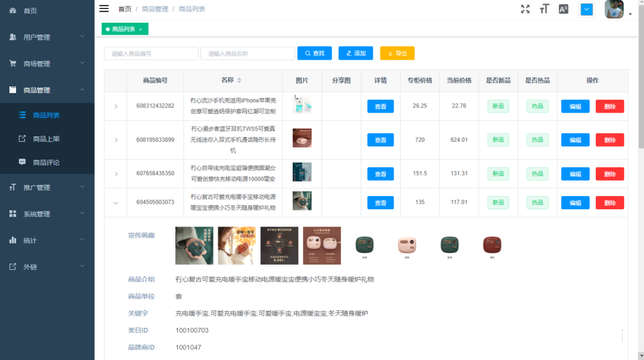Click product thumbnail for 607658435350 row

[302, 172]
